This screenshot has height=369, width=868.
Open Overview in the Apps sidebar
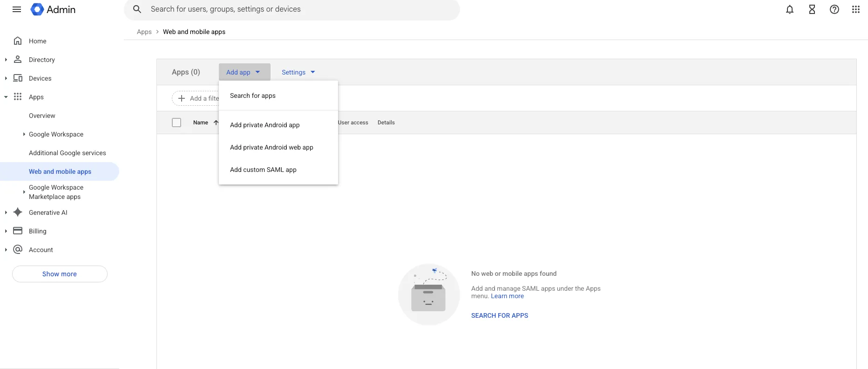[42, 116]
